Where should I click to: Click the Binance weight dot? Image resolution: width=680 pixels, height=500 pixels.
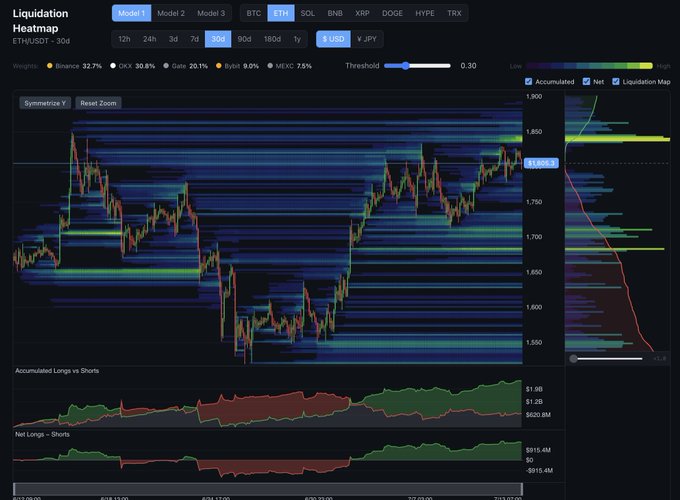pyautogui.click(x=49, y=66)
